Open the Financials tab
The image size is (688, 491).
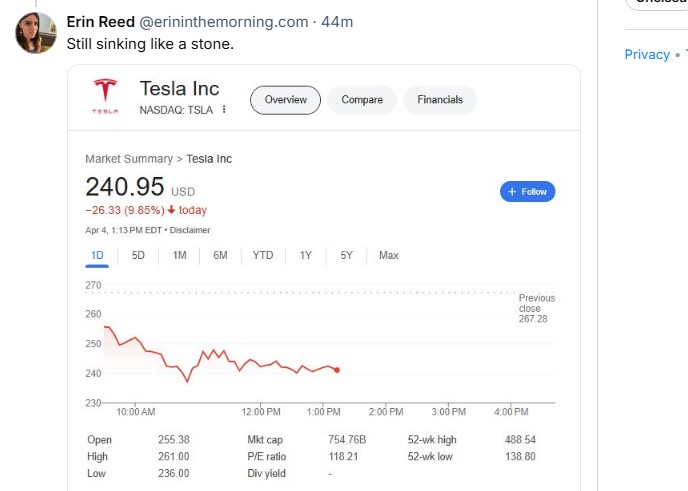click(440, 100)
